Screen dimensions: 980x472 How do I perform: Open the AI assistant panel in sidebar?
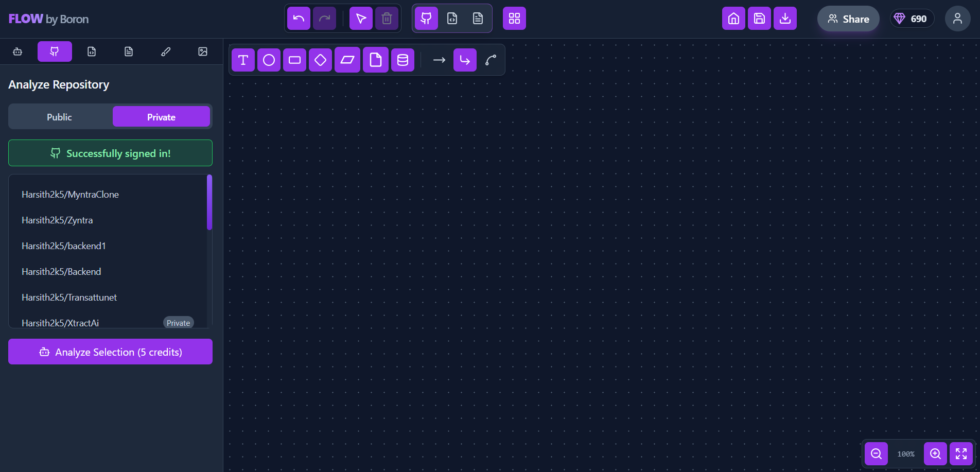17,51
